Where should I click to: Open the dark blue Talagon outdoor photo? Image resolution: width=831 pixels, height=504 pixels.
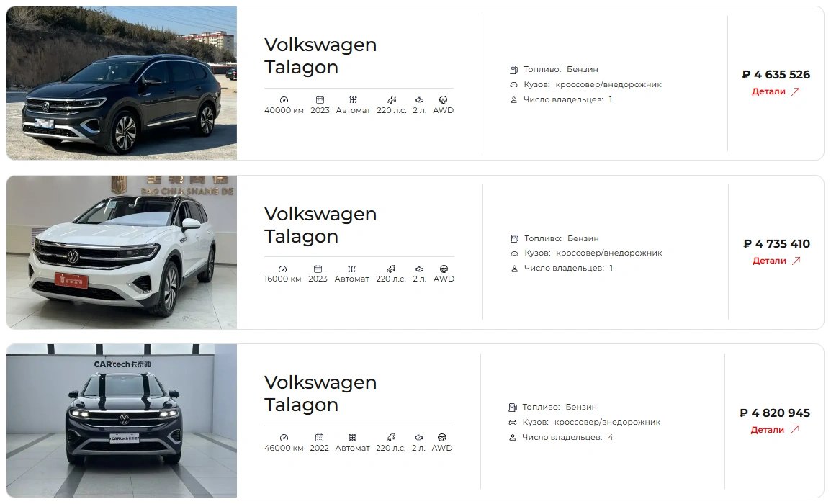pyautogui.click(x=122, y=84)
